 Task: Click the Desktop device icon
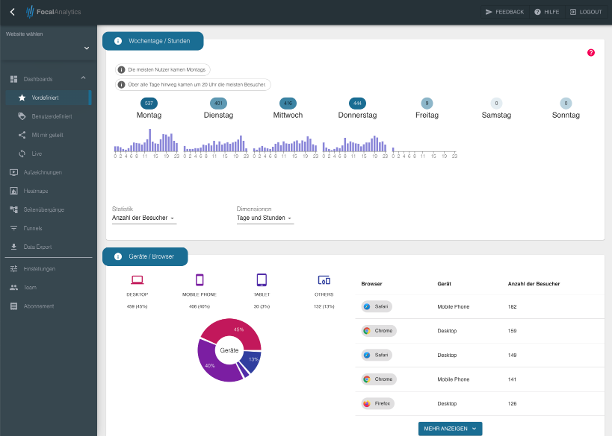click(x=137, y=281)
